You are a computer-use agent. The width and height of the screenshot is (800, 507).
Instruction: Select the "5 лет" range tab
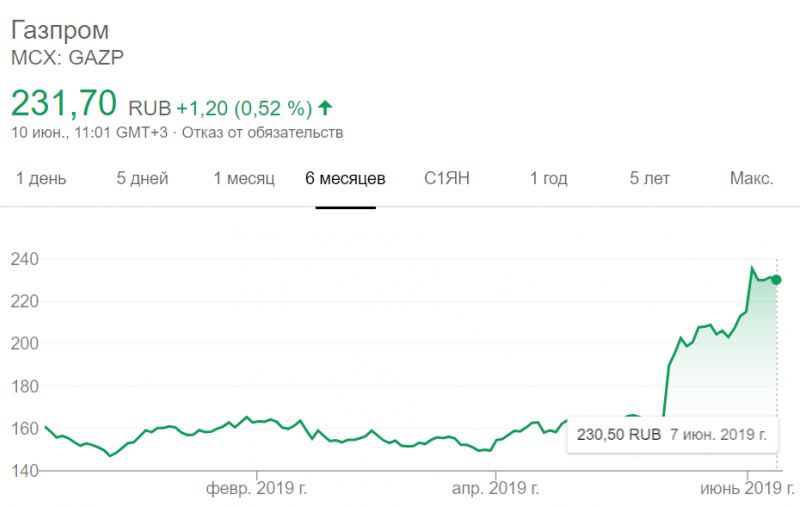649,179
